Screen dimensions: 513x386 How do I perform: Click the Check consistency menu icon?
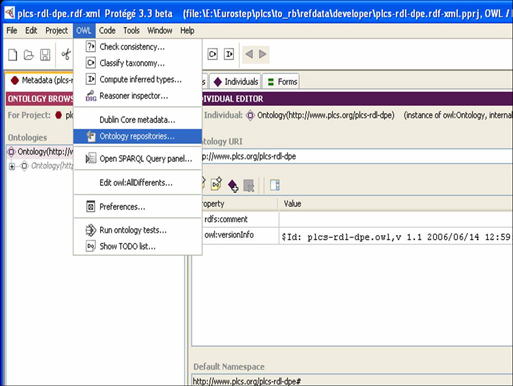coord(90,46)
